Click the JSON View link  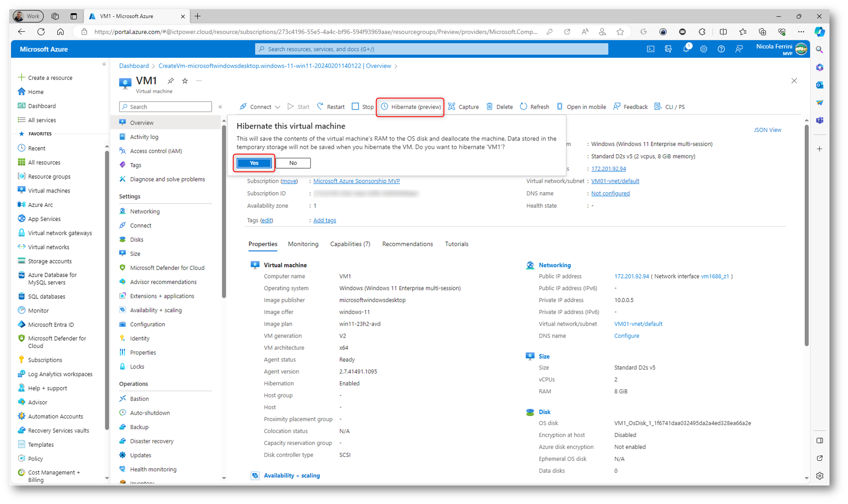coord(767,130)
